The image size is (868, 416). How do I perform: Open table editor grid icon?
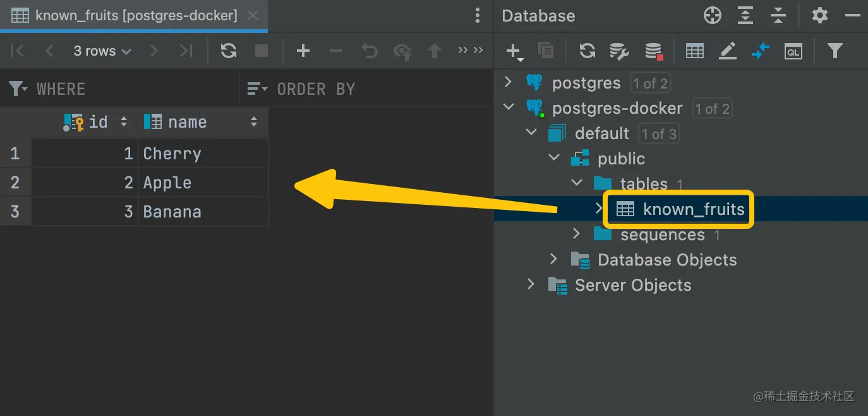tap(695, 51)
